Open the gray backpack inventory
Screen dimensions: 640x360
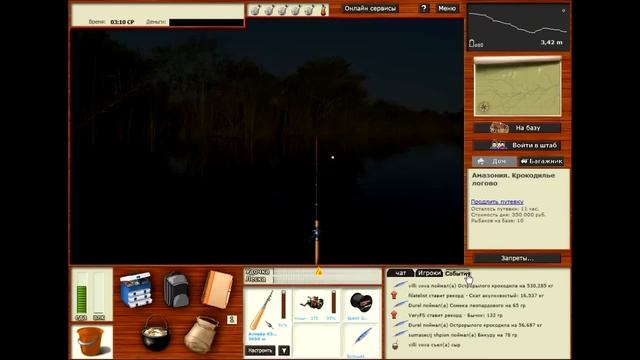[x=176, y=290]
